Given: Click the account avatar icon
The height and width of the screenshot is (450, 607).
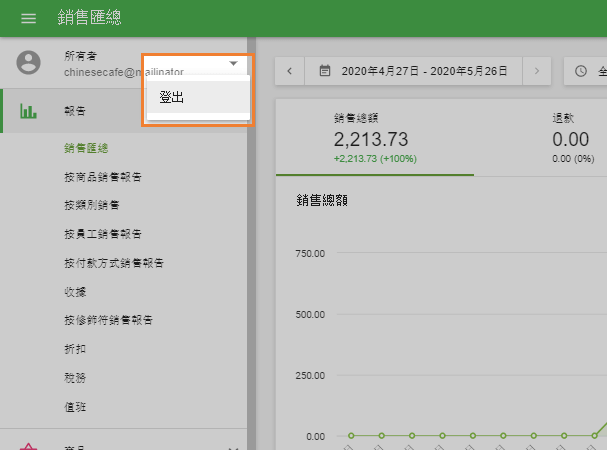Looking at the screenshot, I should (x=29, y=63).
